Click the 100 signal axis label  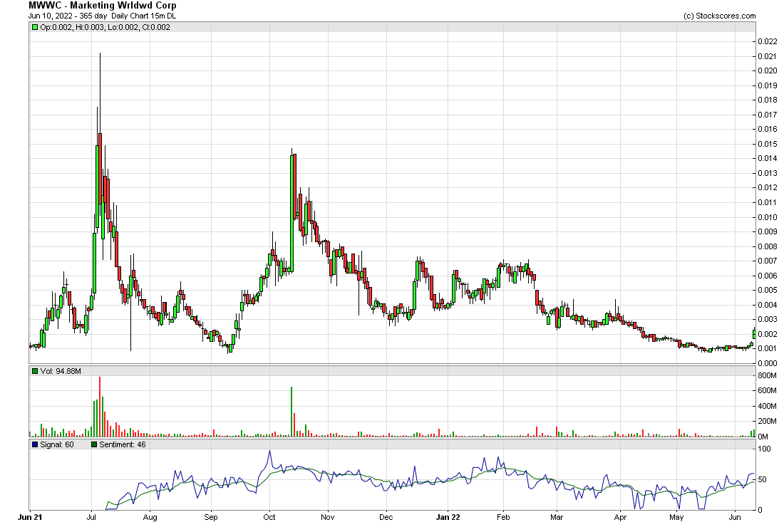pos(765,449)
